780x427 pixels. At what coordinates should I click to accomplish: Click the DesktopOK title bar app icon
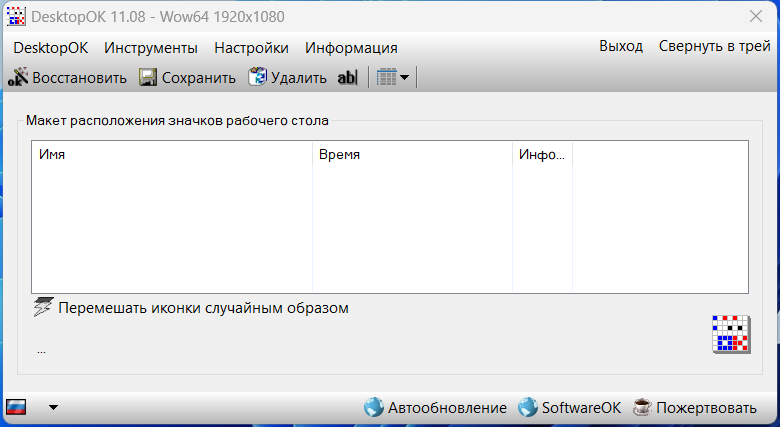pos(16,16)
